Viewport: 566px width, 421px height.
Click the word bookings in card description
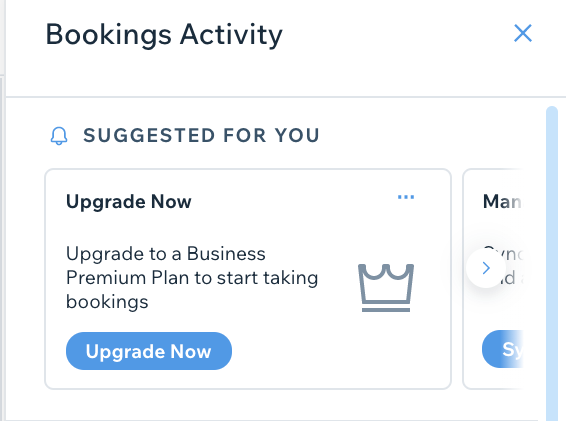[x=107, y=302]
